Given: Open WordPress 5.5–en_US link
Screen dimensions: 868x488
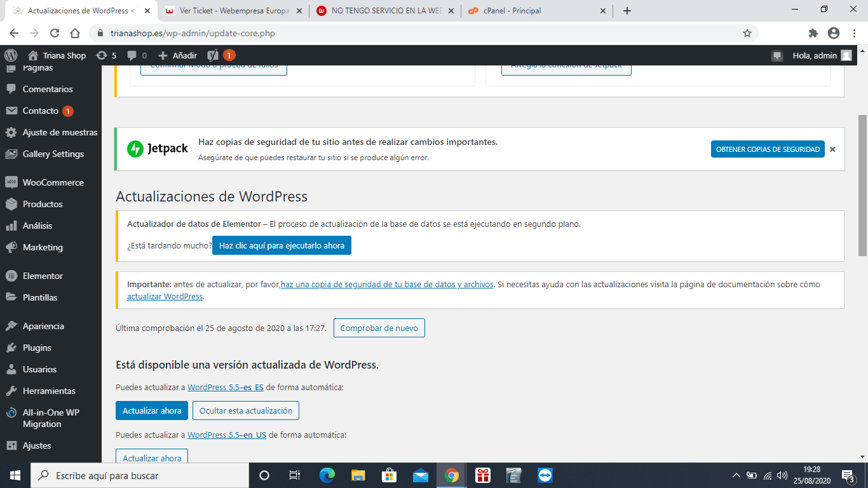Looking at the screenshot, I should [227, 435].
